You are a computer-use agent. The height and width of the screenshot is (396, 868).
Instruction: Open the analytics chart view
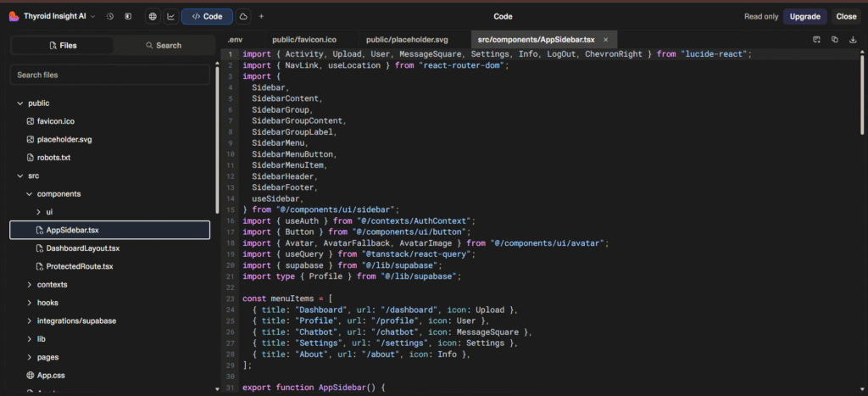tap(171, 17)
